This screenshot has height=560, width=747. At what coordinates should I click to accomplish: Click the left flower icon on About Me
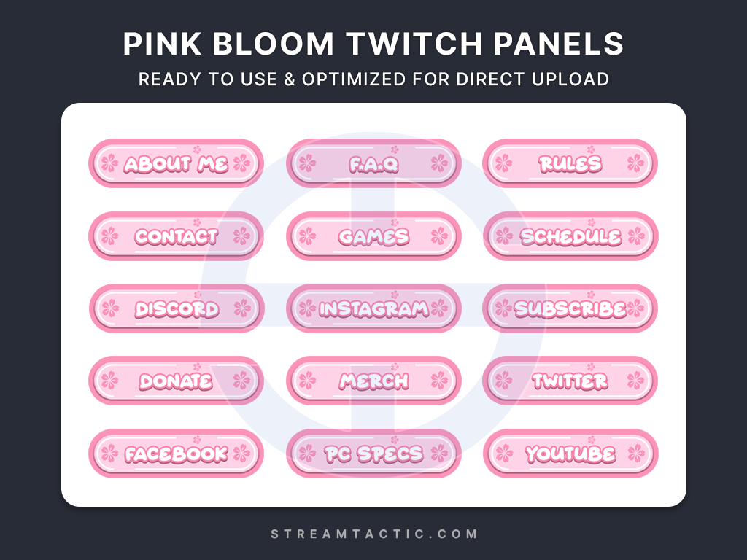pyautogui.click(x=109, y=163)
